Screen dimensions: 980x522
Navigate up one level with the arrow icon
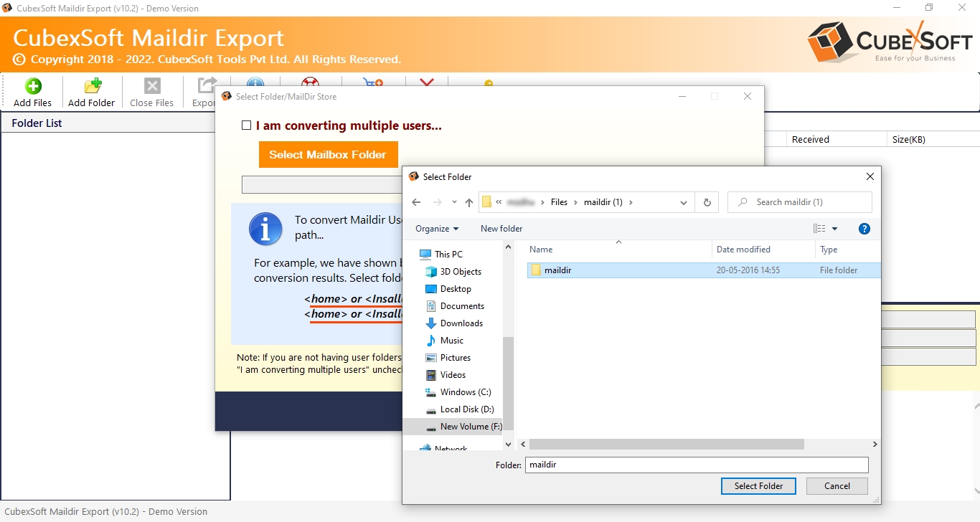(468, 201)
